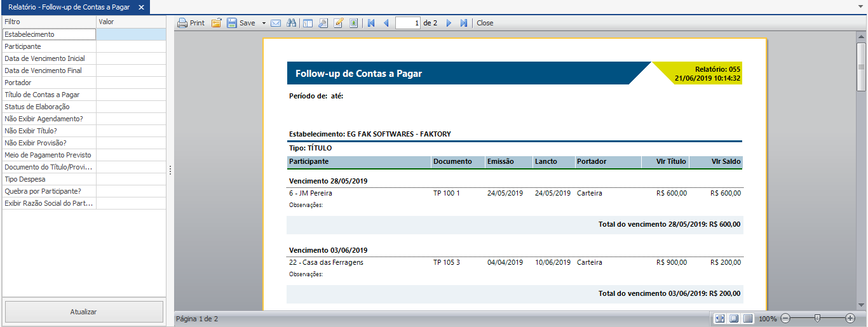Jump to the last page of the report
Viewport: 868px width, 327px height.
point(464,23)
